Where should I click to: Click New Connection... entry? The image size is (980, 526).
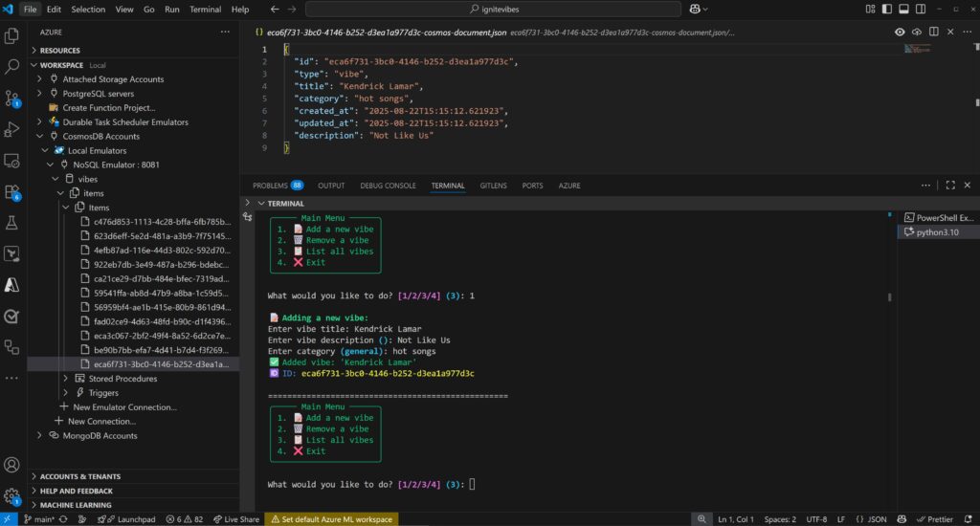101,422
